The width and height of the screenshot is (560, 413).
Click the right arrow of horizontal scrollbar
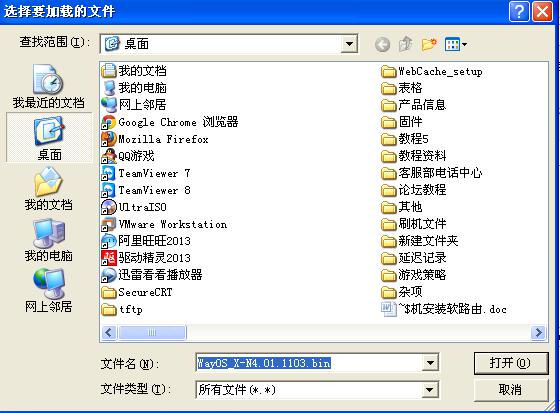tap(538, 333)
